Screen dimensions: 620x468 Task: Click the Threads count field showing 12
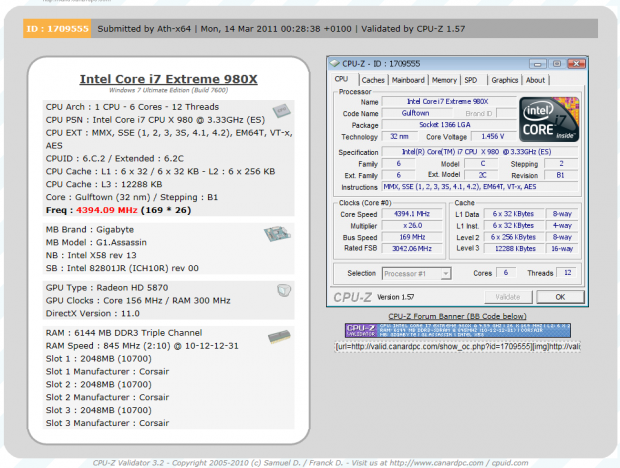567,273
